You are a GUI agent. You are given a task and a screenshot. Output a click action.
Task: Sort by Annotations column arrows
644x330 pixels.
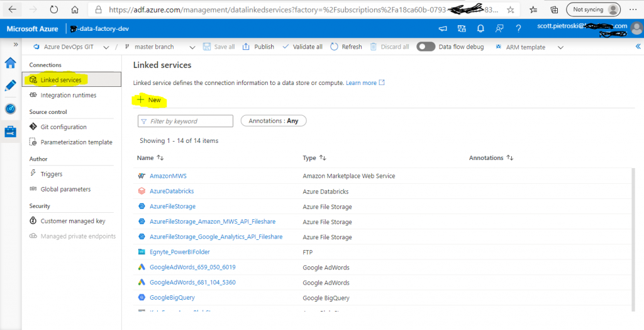509,157
